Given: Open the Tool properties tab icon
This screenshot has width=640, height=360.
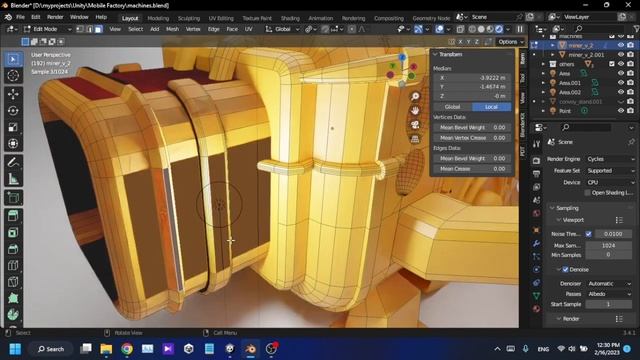Looking at the screenshot, I should click(x=536, y=144).
